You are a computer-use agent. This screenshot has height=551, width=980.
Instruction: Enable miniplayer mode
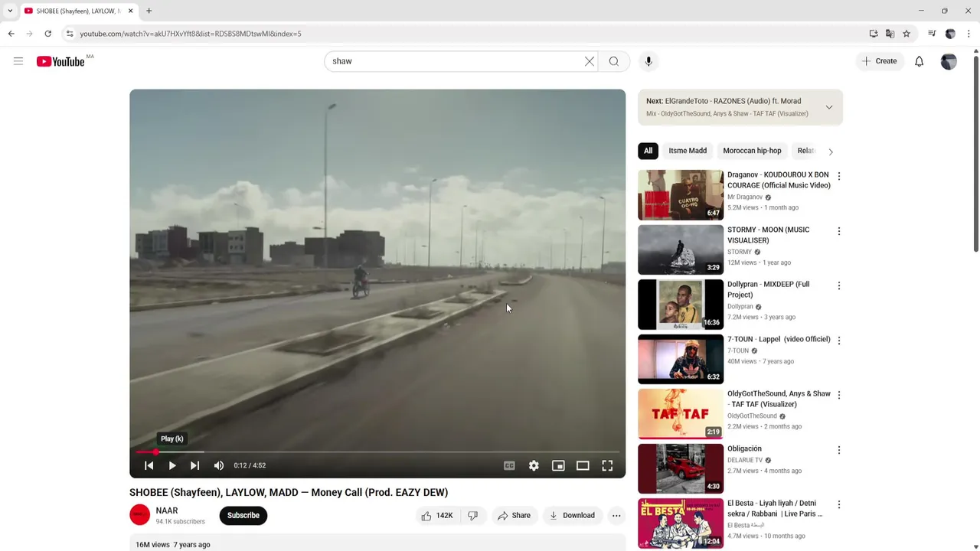click(x=558, y=465)
